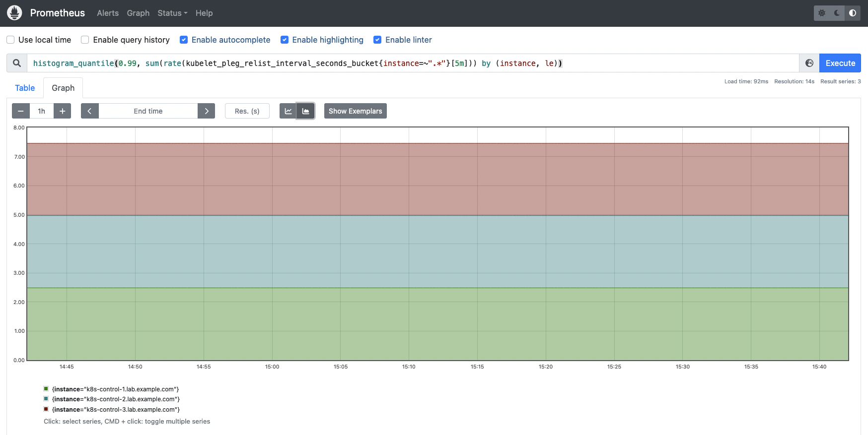The image size is (868, 435).
Task: Click the Res. (s) resolution field
Action: coord(247,111)
